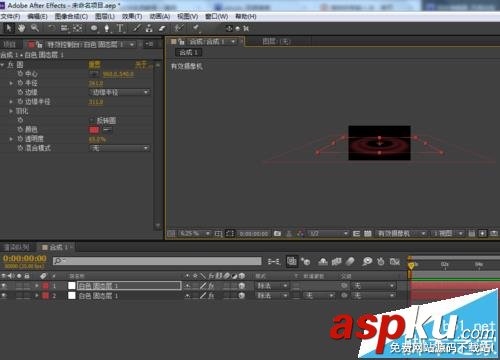
Task: Click the mini-flowchart icon in timeline
Action: click(x=273, y=262)
